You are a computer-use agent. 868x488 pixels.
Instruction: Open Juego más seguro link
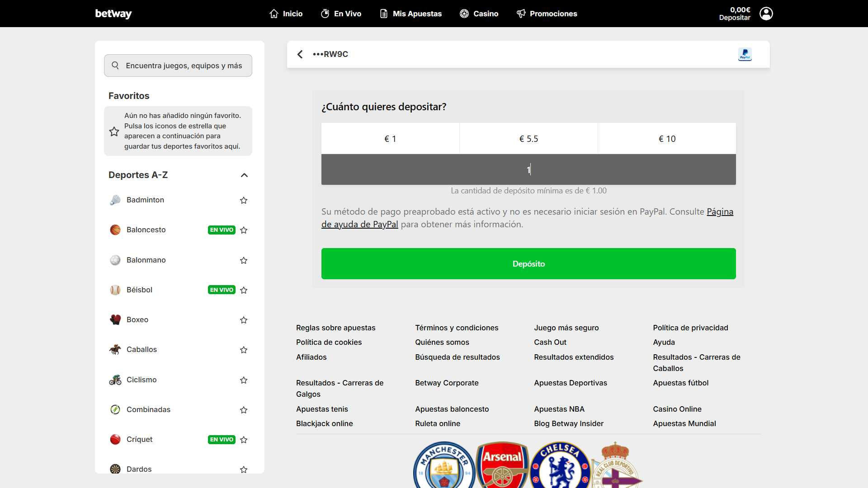point(566,328)
